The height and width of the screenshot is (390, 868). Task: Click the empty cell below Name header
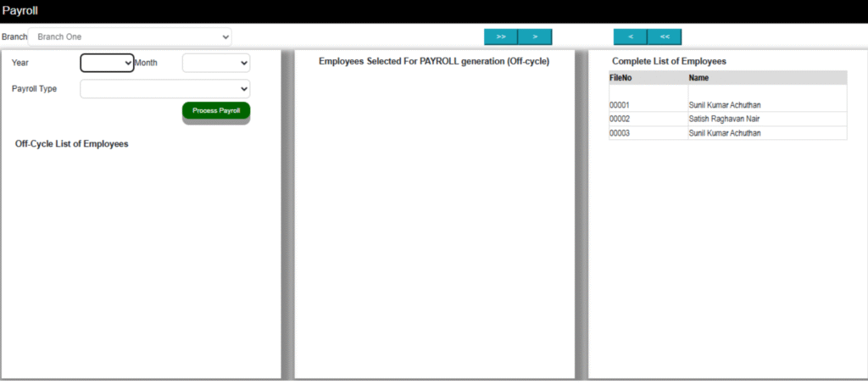(766, 91)
